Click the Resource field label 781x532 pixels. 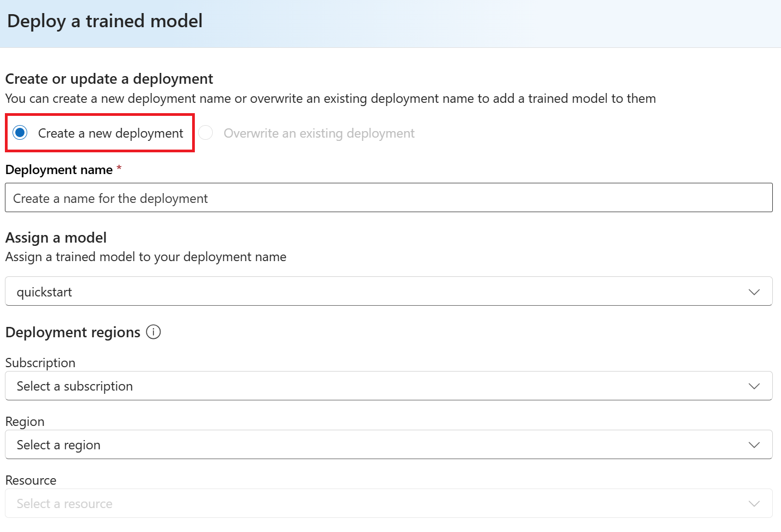(x=31, y=480)
